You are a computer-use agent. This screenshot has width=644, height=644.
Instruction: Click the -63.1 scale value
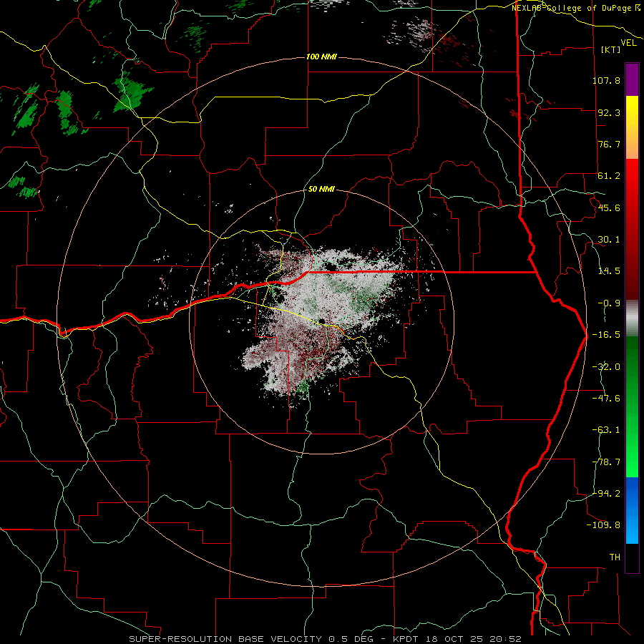(x=606, y=430)
